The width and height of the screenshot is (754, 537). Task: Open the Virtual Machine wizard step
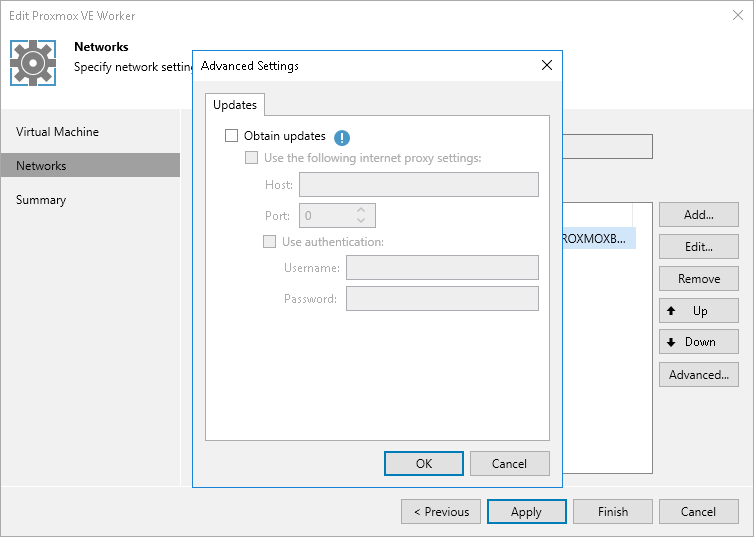click(x=57, y=132)
